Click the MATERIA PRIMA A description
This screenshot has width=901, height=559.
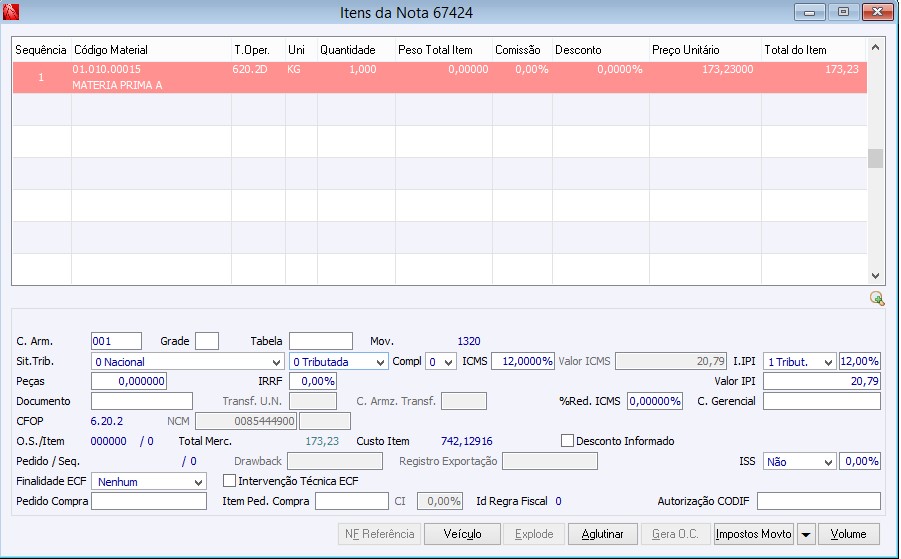[117, 86]
